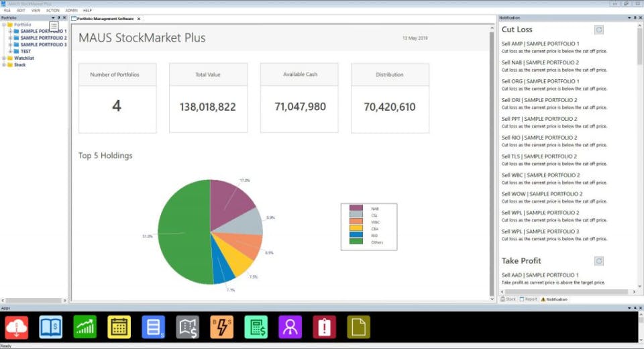Screen dimensions: 644x349
Task: Close the Portfolio Management Software tab
Action: click(x=139, y=19)
